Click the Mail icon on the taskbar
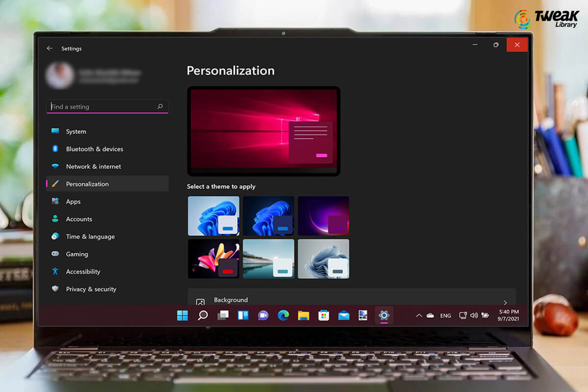Image resolution: width=588 pixels, height=392 pixels. click(x=343, y=316)
